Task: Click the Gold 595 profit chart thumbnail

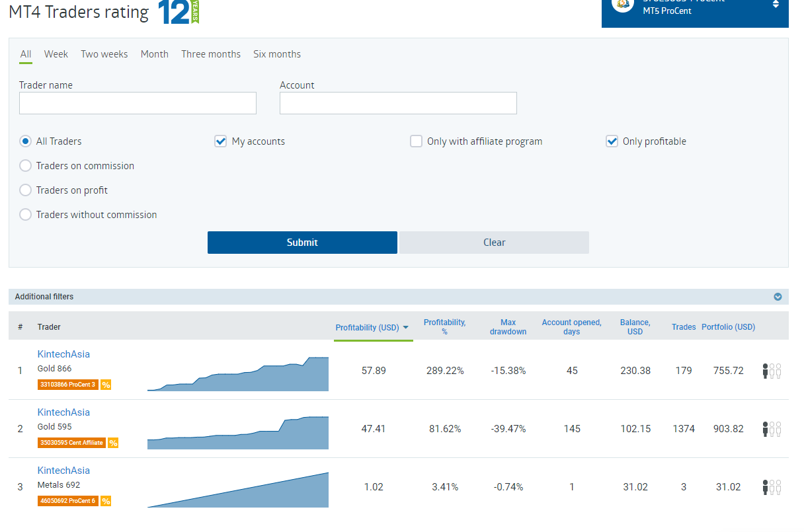Action: (x=238, y=433)
